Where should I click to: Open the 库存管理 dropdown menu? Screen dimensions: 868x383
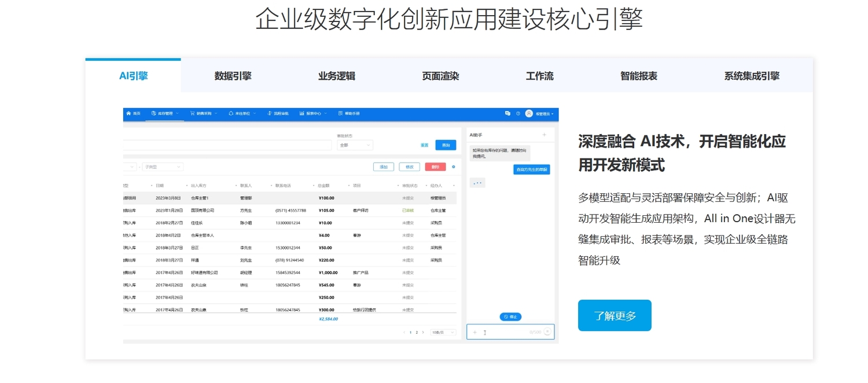pos(164,113)
